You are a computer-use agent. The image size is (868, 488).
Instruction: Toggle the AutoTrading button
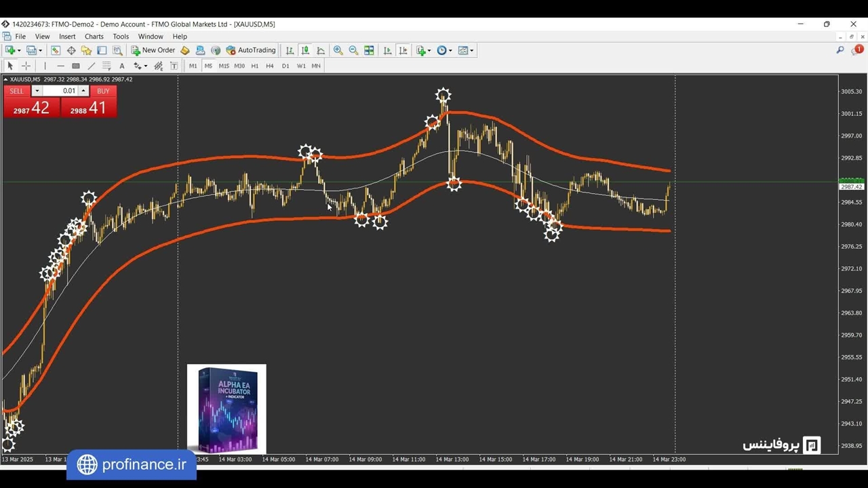pyautogui.click(x=250, y=50)
